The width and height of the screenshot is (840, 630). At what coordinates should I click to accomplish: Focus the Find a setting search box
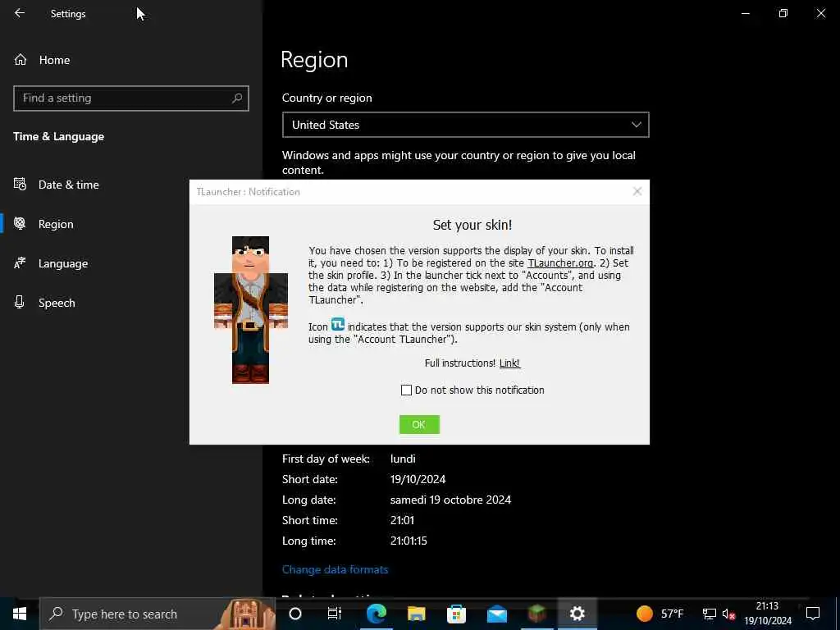click(130, 98)
